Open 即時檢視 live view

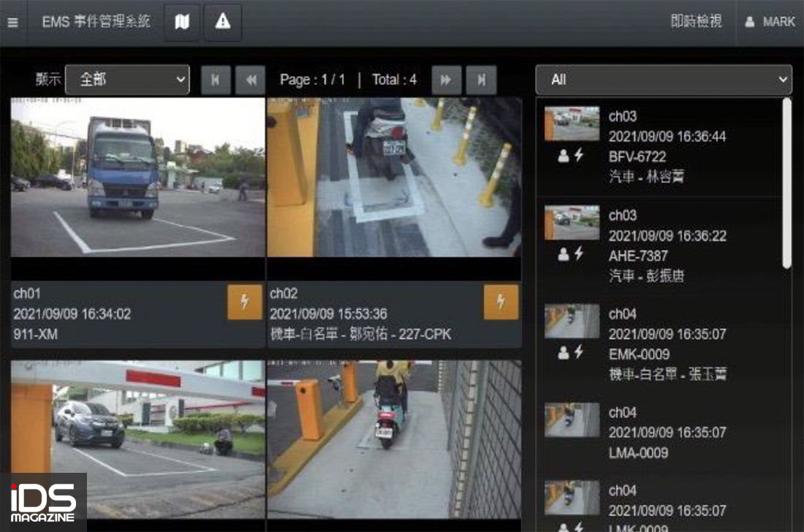pos(697,21)
